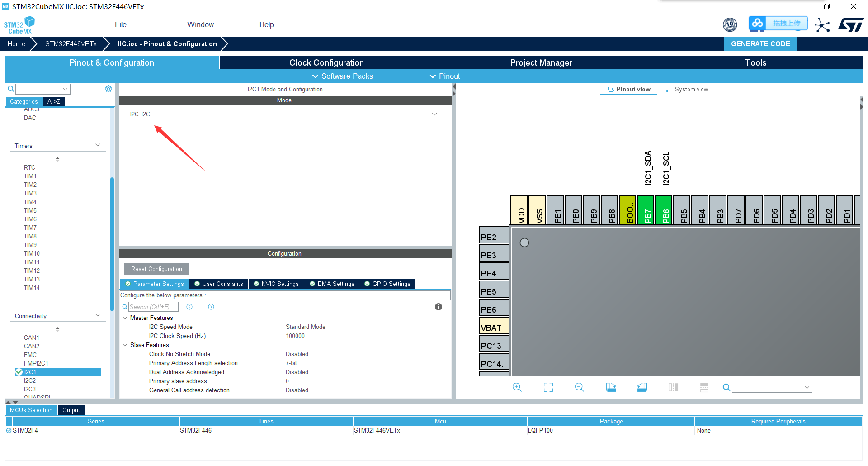The image size is (868, 466).
Task: Zoom out on the chip pinout
Action: pyautogui.click(x=580, y=387)
